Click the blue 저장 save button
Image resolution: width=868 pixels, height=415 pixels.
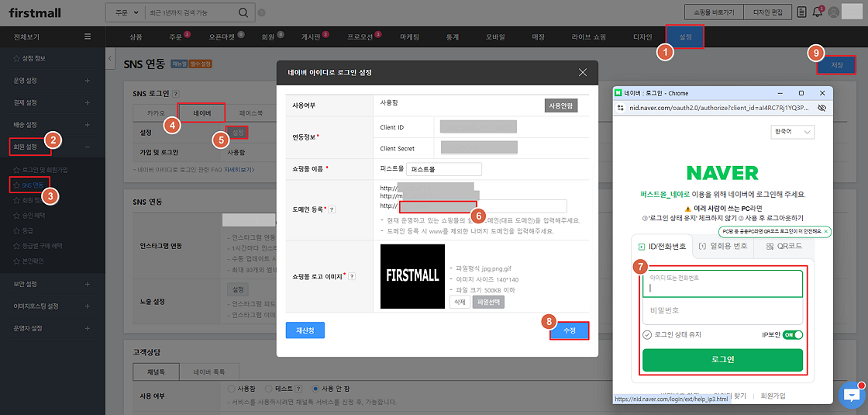click(837, 65)
